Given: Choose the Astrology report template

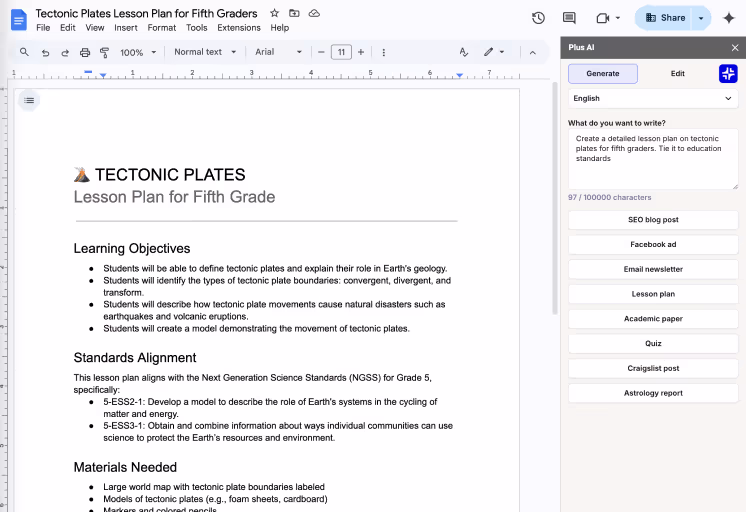Looking at the screenshot, I should [653, 393].
